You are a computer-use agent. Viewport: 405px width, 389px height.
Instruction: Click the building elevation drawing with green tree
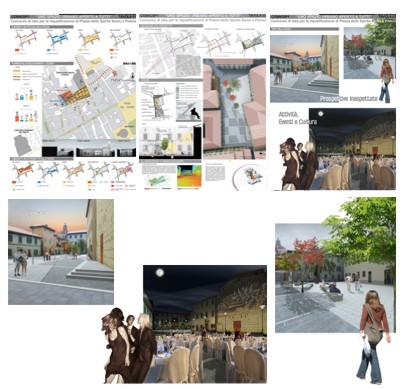tap(167, 140)
